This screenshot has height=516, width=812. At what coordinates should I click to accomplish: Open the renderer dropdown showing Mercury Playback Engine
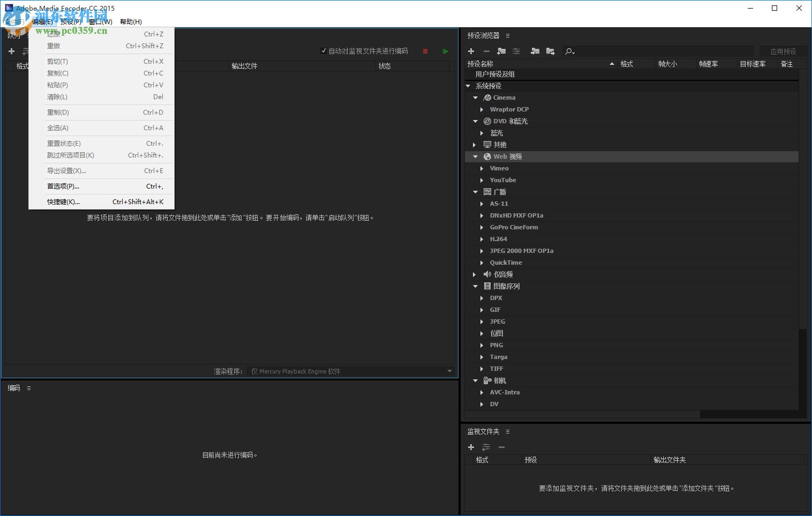coord(449,370)
